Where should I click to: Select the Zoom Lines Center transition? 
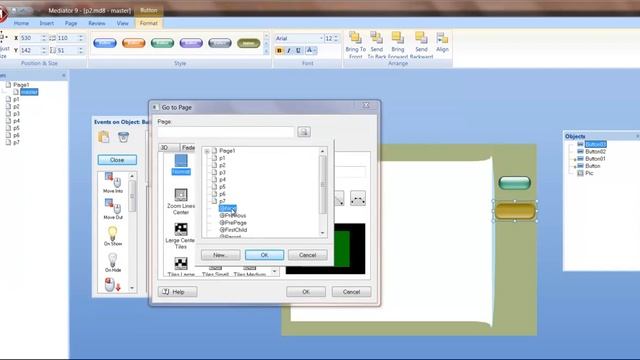pyautogui.click(x=181, y=201)
